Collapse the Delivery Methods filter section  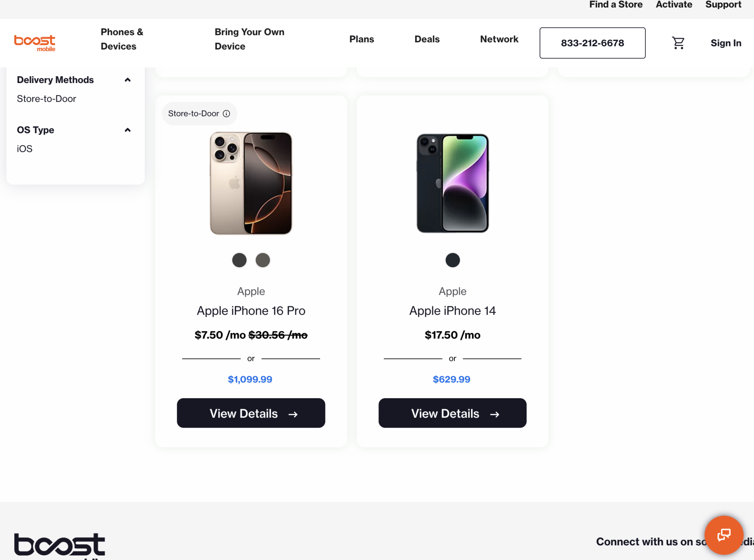tap(127, 80)
